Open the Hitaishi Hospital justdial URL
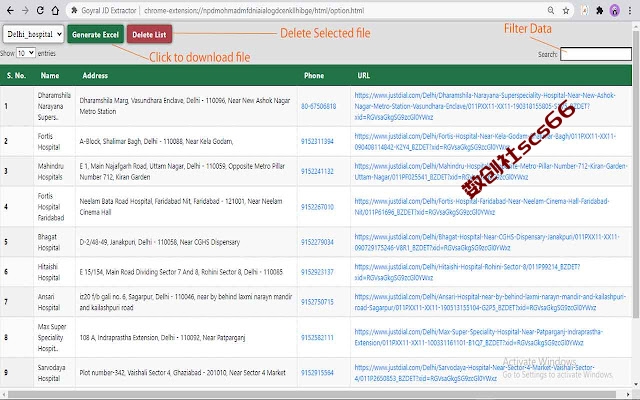Screen dimensions: 640x400 click(467, 272)
